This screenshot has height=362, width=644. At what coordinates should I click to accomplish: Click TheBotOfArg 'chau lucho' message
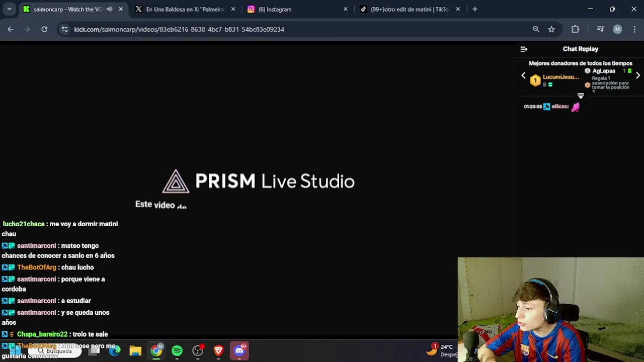[x=48, y=267]
